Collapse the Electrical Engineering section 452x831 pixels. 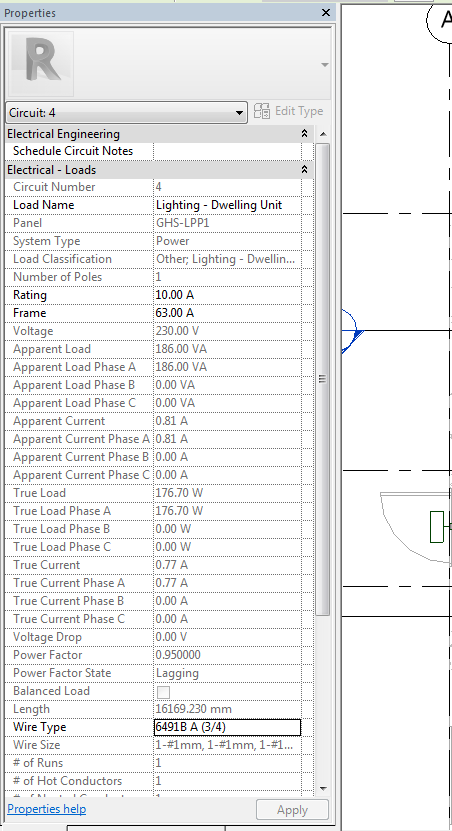click(304, 134)
